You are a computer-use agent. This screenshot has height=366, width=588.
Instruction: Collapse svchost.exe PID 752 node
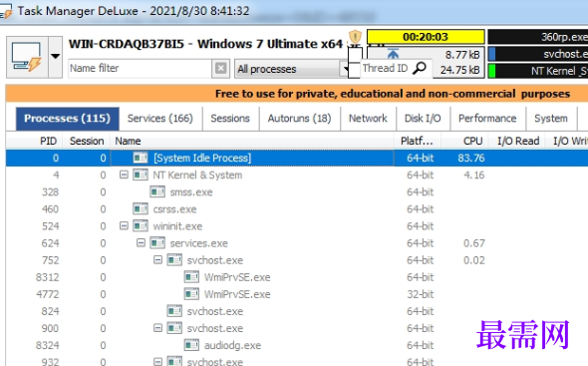click(157, 259)
